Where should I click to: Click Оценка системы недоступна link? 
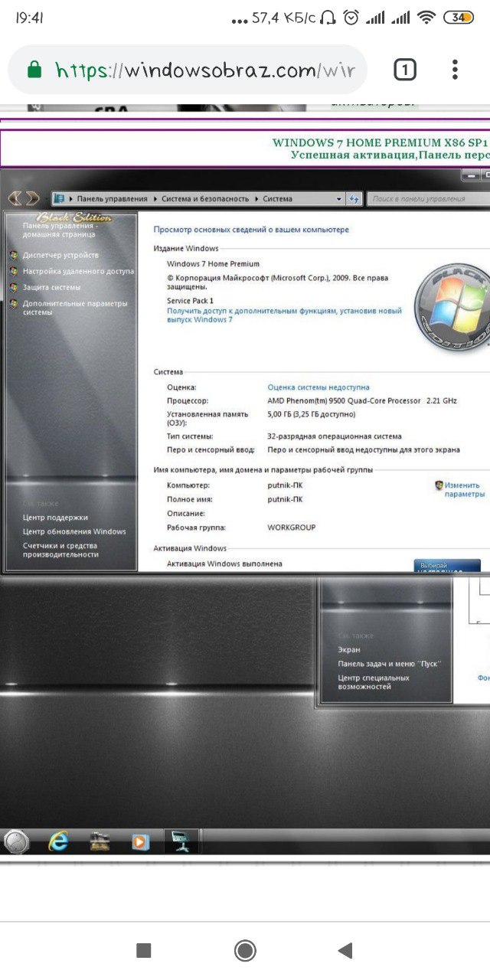pos(318,387)
